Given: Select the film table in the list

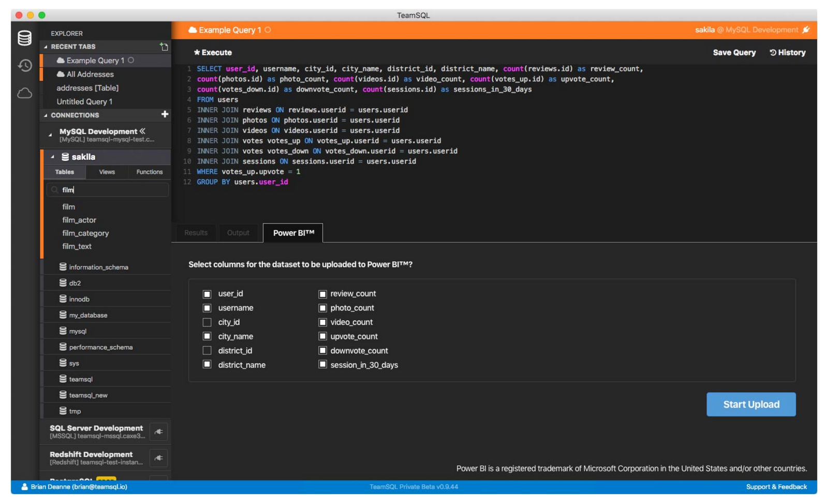Looking at the screenshot, I should (x=68, y=206).
